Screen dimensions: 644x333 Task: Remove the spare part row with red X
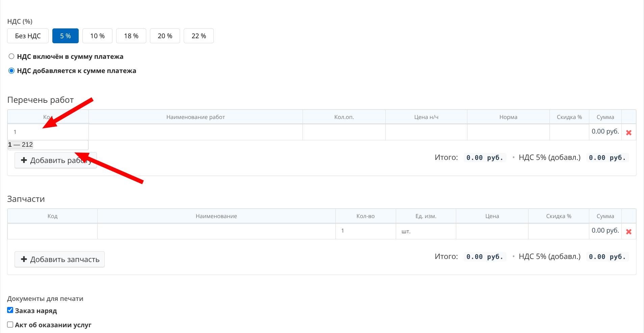coord(628,232)
